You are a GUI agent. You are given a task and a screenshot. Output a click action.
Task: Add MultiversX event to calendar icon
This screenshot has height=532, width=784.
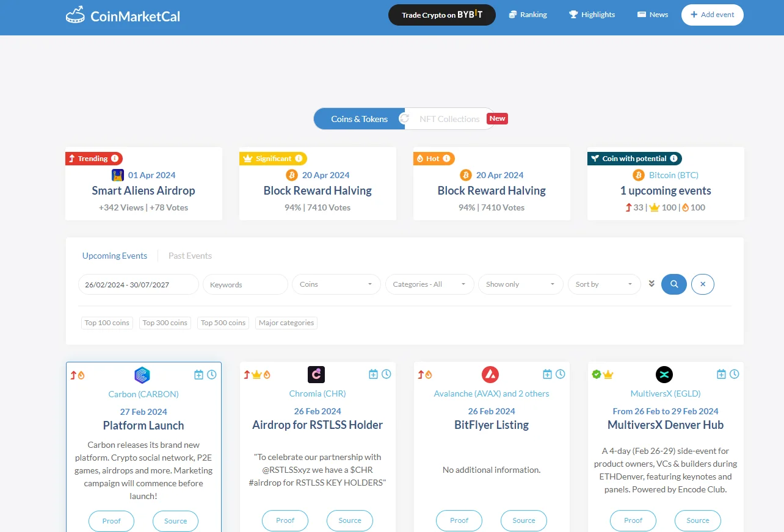pos(721,374)
